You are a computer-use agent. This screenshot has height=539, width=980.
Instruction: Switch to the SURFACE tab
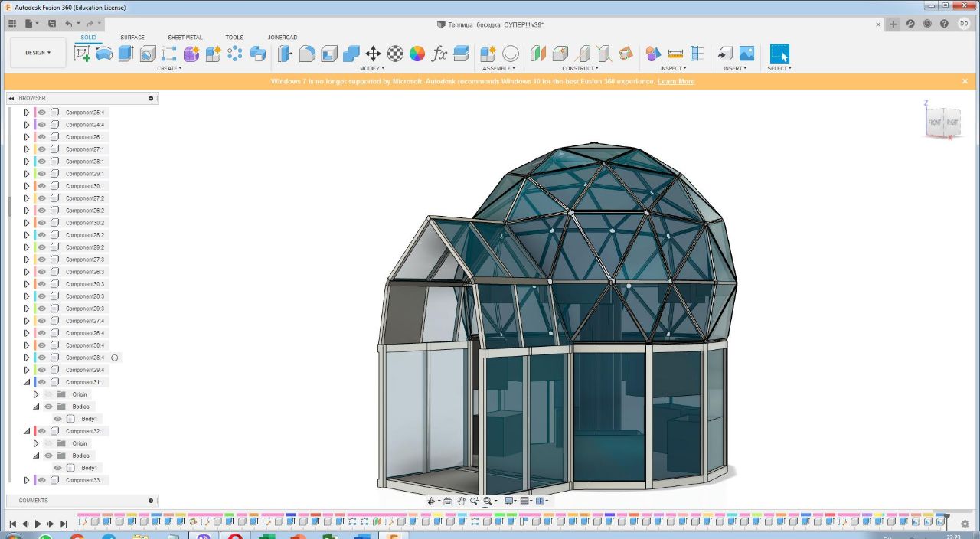(x=132, y=37)
